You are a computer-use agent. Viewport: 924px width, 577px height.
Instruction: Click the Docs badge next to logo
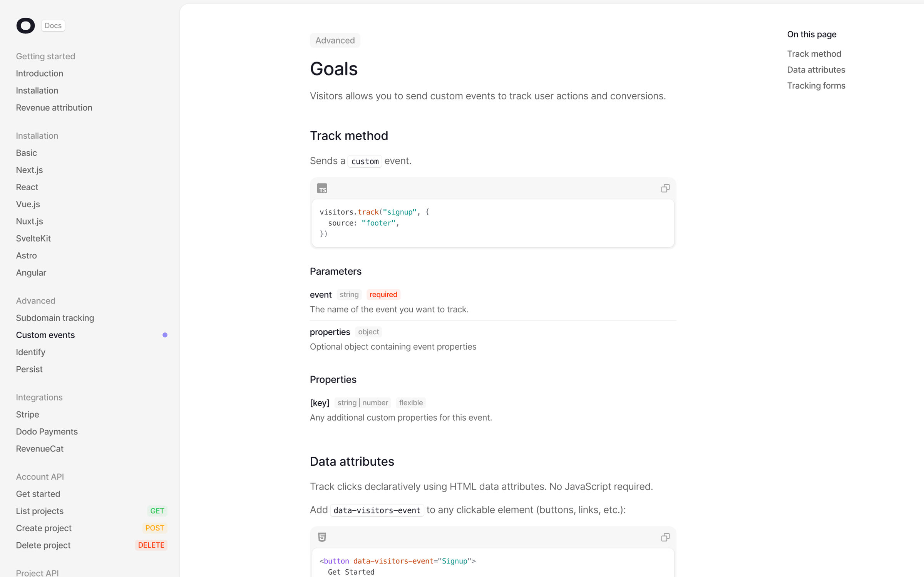click(x=53, y=25)
